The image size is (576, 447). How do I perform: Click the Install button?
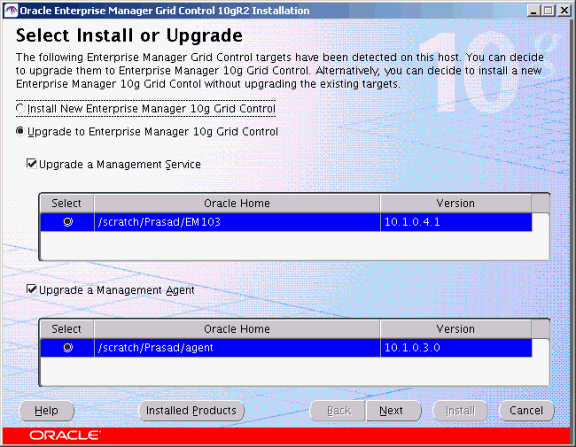click(x=460, y=410)
